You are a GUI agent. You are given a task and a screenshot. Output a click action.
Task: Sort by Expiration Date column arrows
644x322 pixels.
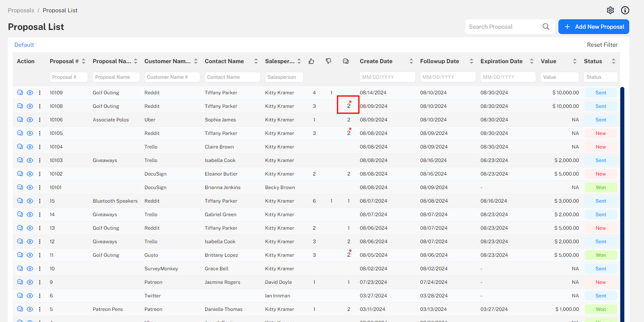pyautogui.click(x=532, y=61)
